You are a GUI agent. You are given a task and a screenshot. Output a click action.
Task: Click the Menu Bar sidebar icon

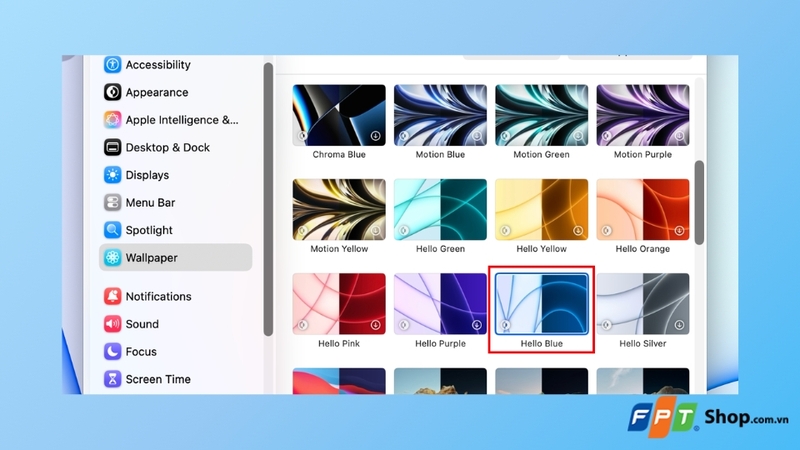coord(112,203)
